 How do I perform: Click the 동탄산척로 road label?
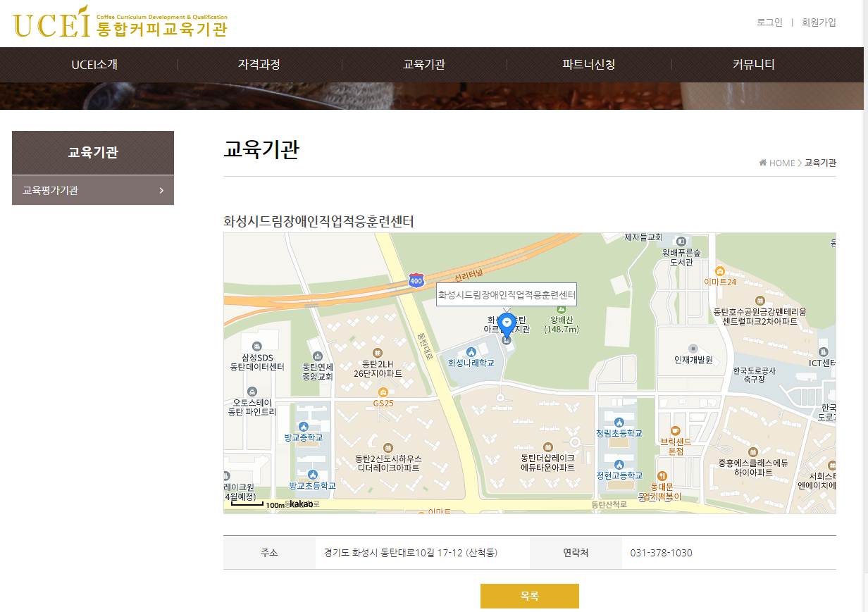pos(609,505)
